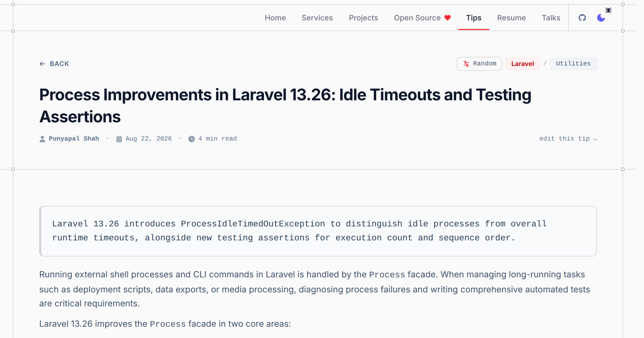Open the Services menu item
644x338 pixels.
[x=317, y=18]
